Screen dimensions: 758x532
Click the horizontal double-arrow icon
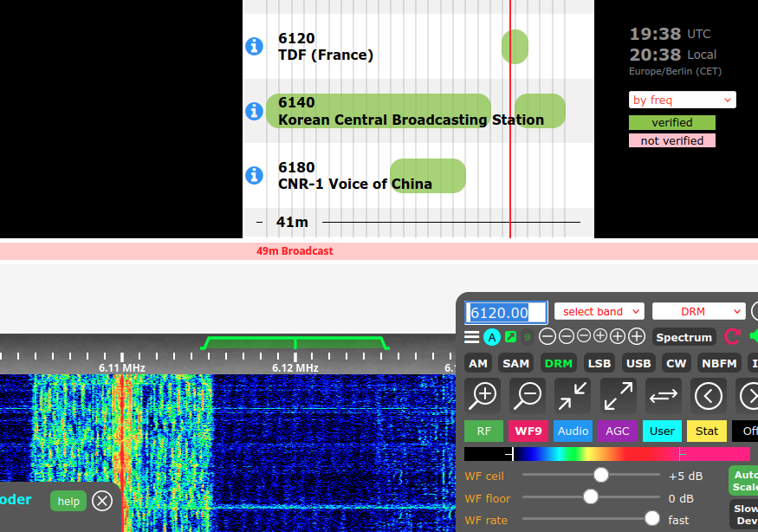coord(664,396)
